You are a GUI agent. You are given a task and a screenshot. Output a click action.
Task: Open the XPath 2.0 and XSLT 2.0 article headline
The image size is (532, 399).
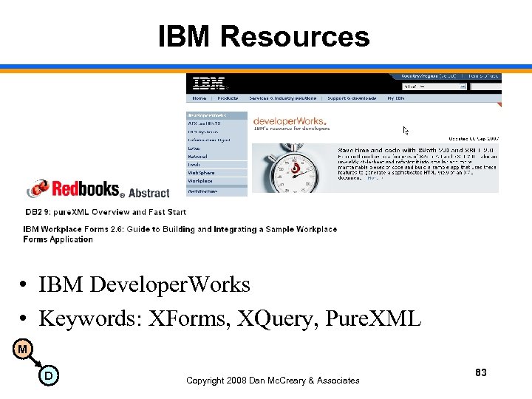pos(415,150)
